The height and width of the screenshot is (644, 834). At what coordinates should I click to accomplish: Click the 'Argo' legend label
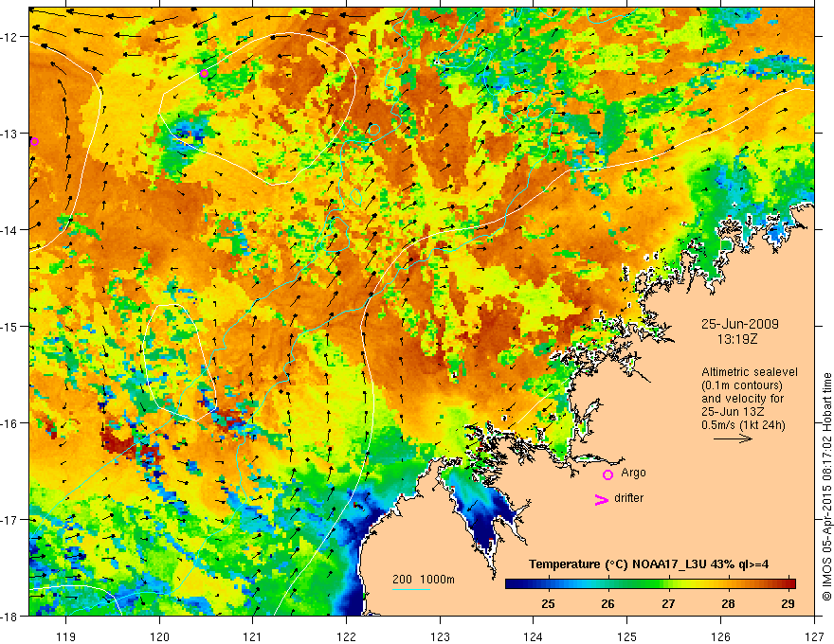point(633,473)
